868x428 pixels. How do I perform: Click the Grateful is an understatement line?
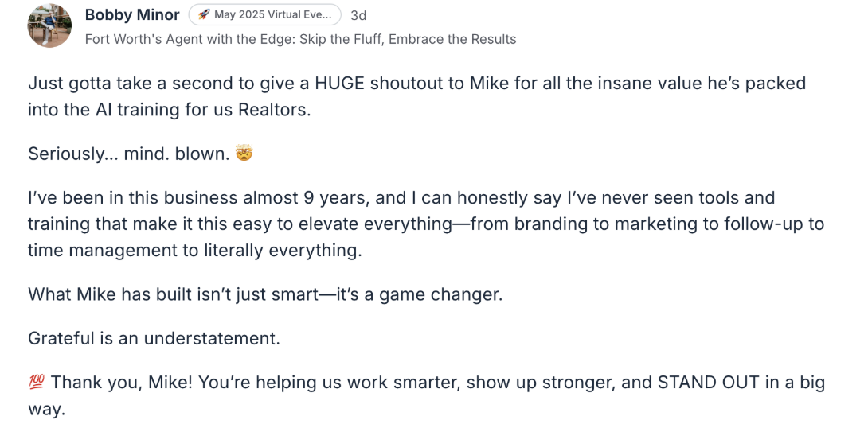tap(154, 338)
